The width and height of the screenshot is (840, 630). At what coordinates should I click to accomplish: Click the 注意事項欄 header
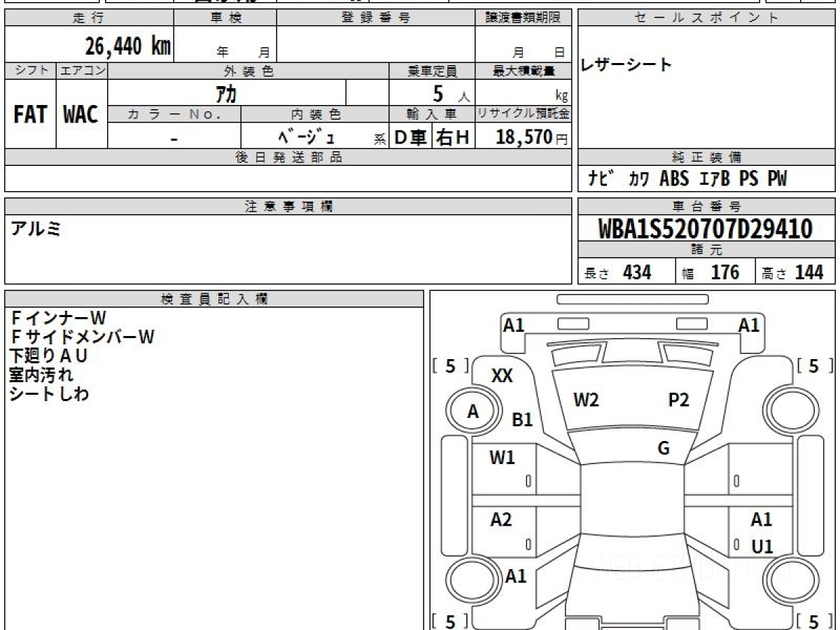click(288, 206)
